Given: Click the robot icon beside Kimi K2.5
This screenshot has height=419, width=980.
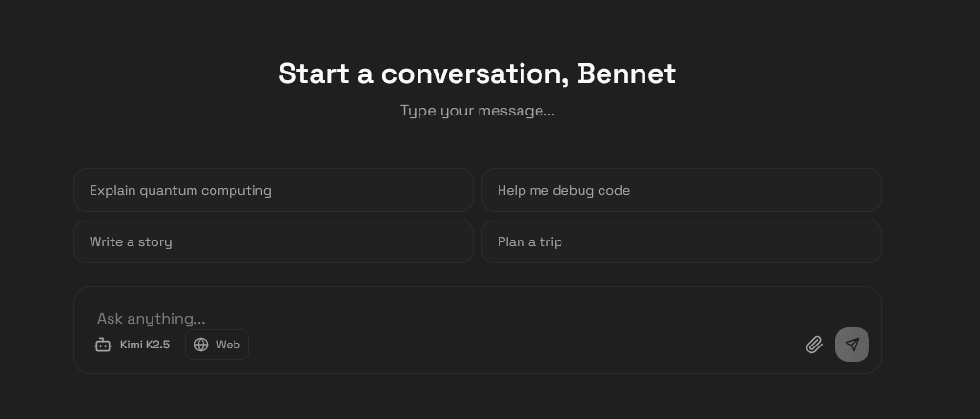Looking at the screenshot, I should click(103, 345).
